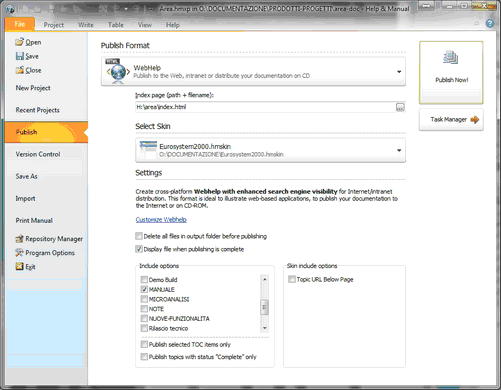The height and width of the screenshot is (390, 501).
Task: Check the Rilascio tecnico include option
Action: coord(144,328)
